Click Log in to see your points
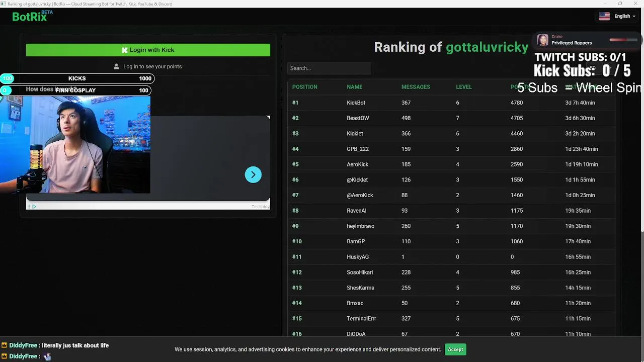The height and width of the screenshot is (362, 644). [x=152, y=66]
